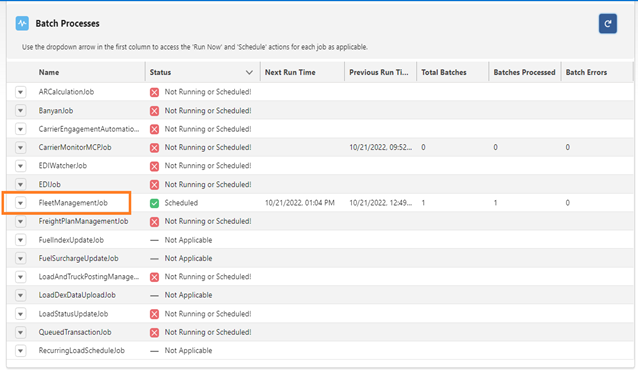Viewport: 638px width, 373px height.
Task: Open the action dropdown for BanyanJob
Action: tap(20, 110)
